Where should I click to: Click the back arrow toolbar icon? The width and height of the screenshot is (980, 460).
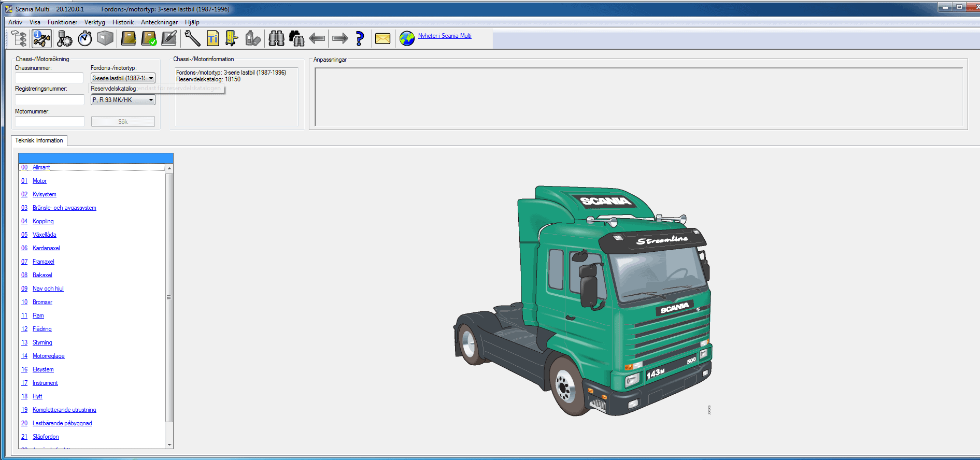pyautogui.click(x=317, y=38)
